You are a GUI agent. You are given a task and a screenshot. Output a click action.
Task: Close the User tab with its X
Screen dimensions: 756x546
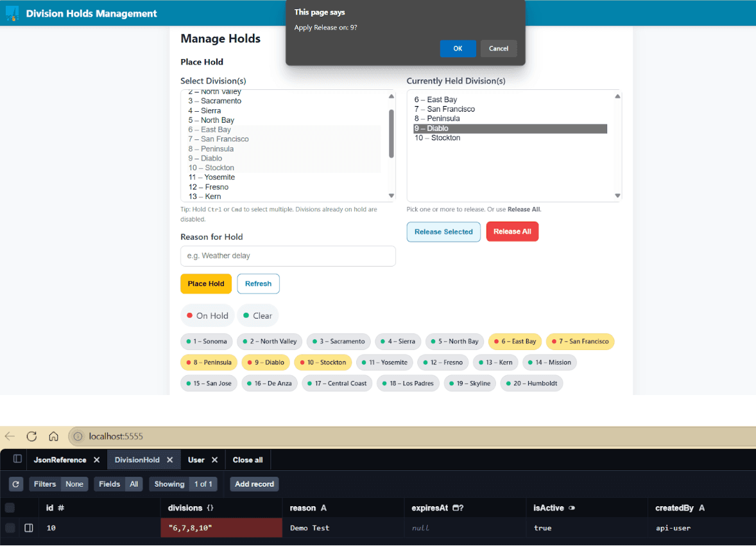214,460
